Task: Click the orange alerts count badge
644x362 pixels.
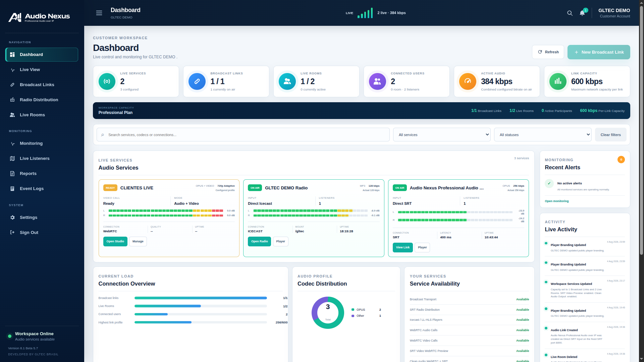Action: click(621, 160)
